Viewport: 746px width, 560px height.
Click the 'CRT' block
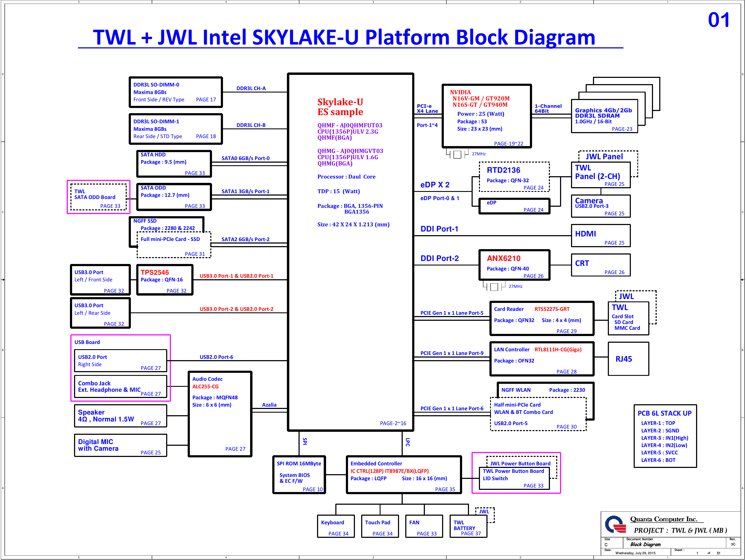pyautogui.click(x=601, y=265)
